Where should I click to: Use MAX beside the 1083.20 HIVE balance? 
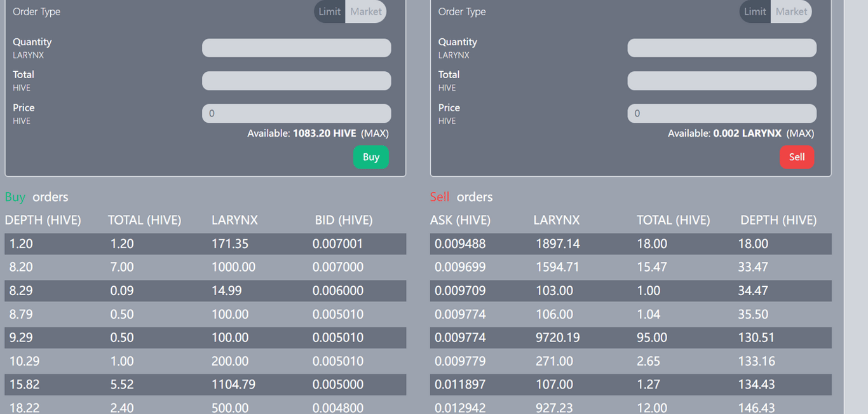[375, 134]
